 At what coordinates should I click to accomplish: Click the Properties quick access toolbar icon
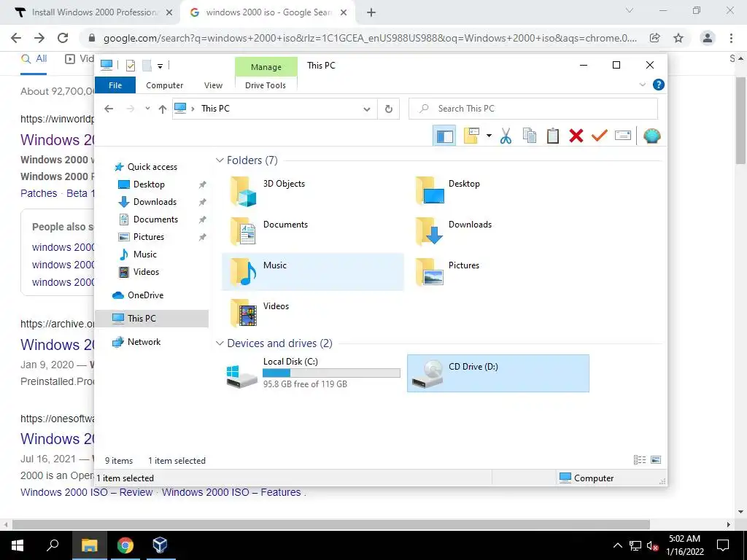click(x=131, y=66)
